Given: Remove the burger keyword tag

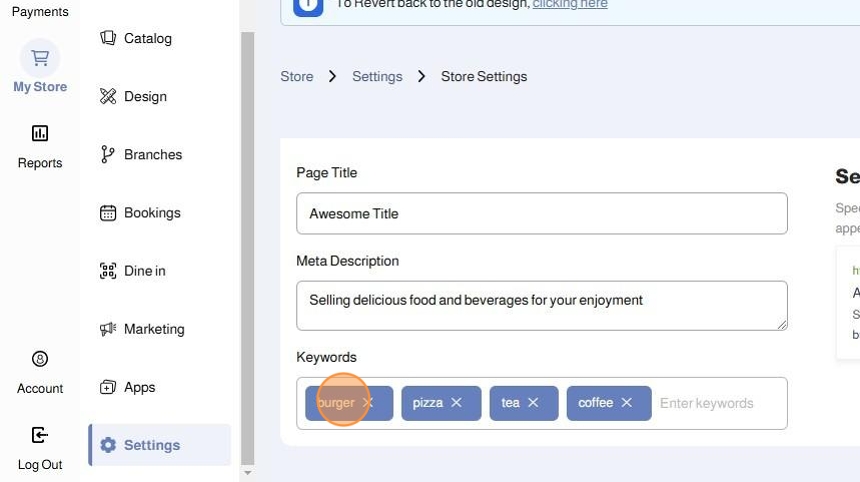Looking at the screenshot, I should [x=368, y=403].
